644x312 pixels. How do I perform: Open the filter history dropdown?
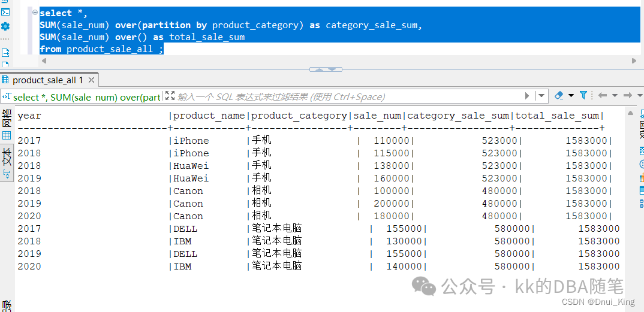click(541, 96)
